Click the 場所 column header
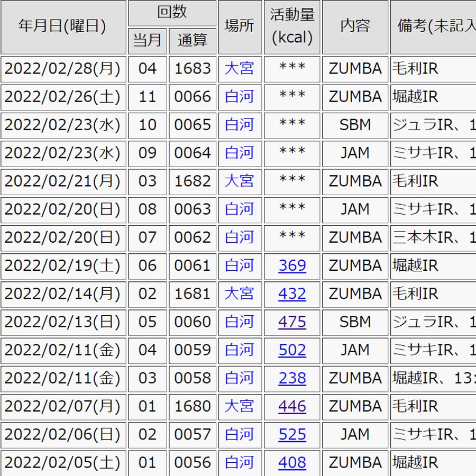 pyautogui.click(x=240, y=27)
